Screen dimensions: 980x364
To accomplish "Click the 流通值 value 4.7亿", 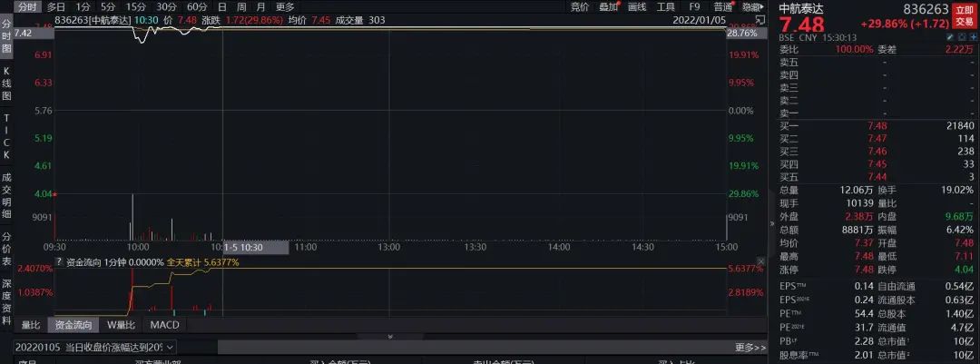I will pos(963,328).
